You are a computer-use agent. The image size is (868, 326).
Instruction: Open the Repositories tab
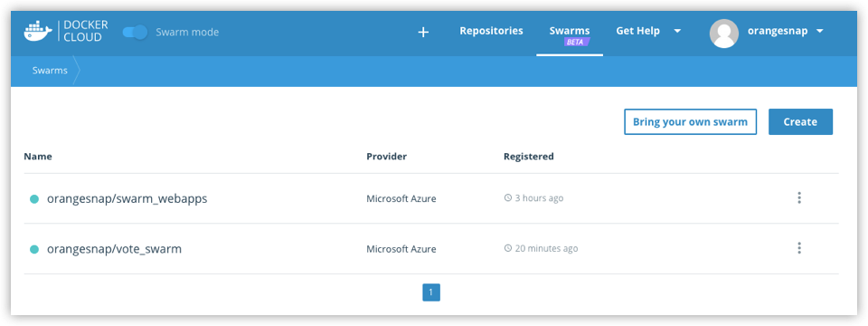click(x=491, y=31)
